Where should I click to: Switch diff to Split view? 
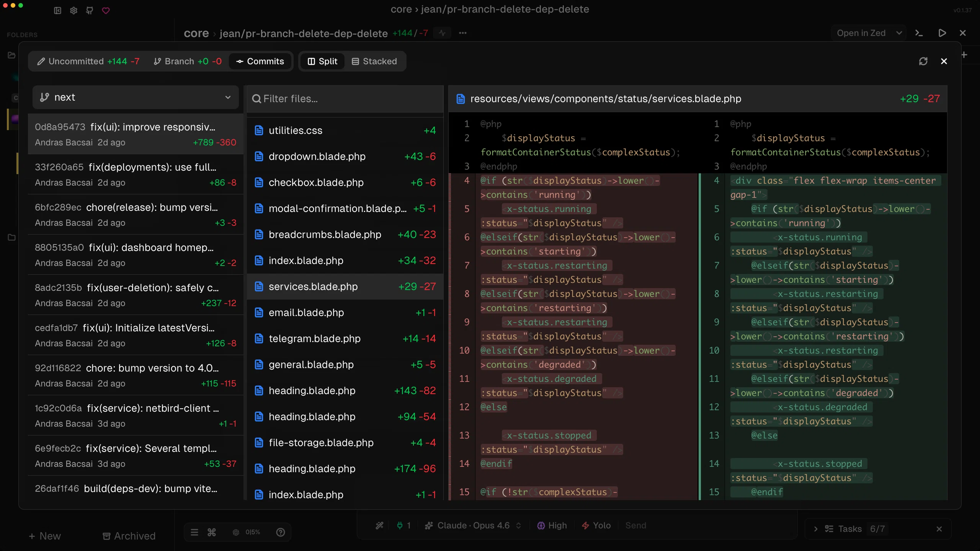pos(322,61)
